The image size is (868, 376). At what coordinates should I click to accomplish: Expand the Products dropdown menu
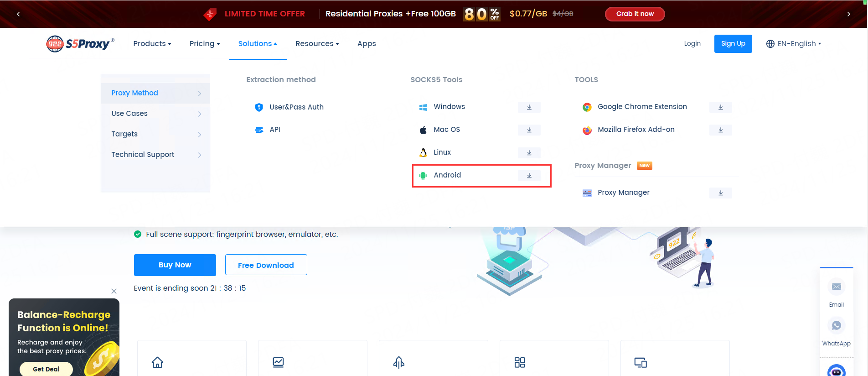click(152, 44)
